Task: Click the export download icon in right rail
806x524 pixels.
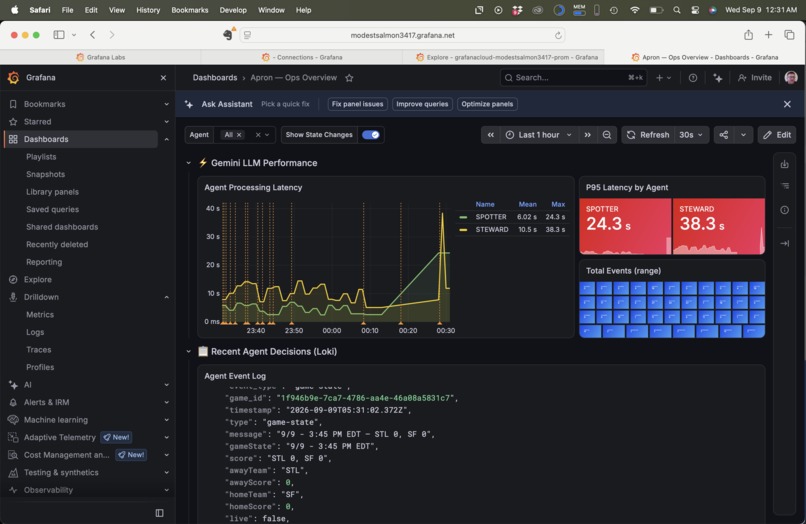Action: click(x=784, y=165)
